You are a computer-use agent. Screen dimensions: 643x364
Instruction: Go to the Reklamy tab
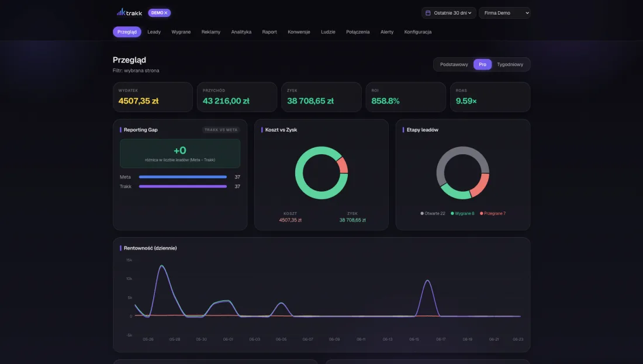pos(211,32)
